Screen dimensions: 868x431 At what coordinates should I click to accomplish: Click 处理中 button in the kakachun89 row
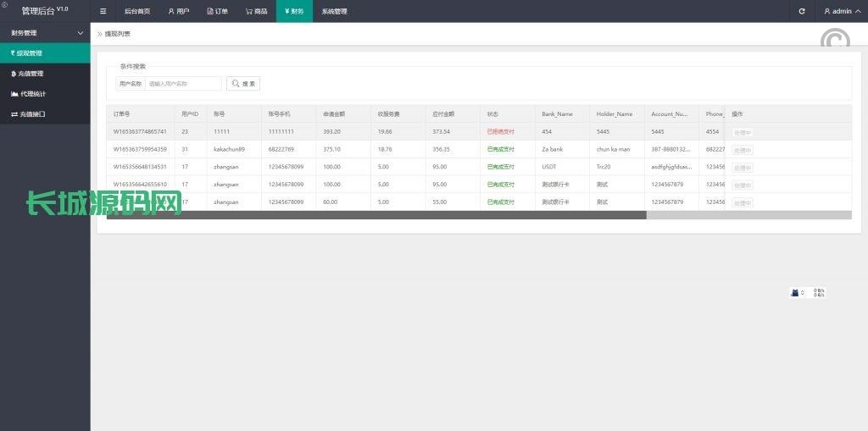(x=743, y=150)
